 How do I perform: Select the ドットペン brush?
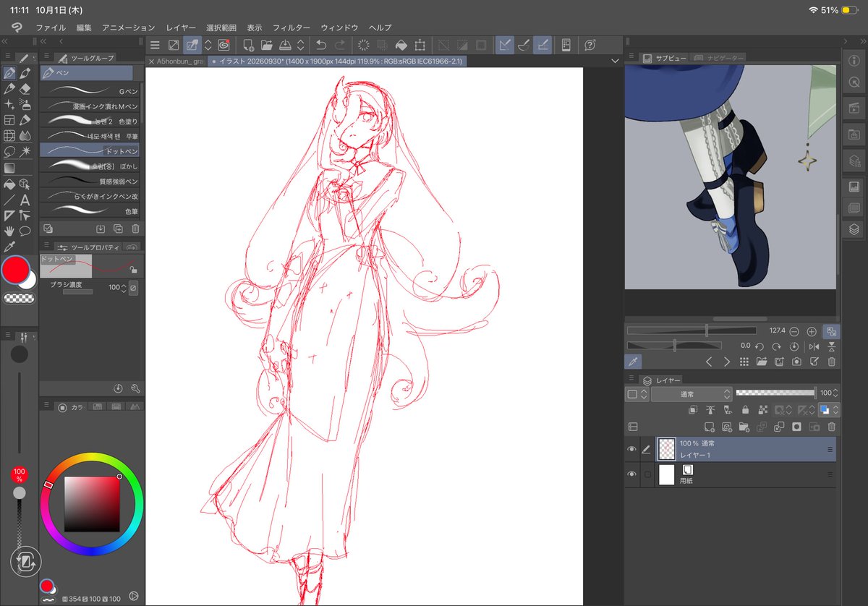(90, 150)
